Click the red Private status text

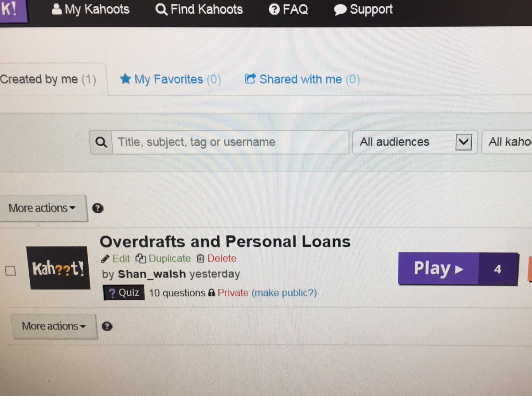click(x=233, y=293)
